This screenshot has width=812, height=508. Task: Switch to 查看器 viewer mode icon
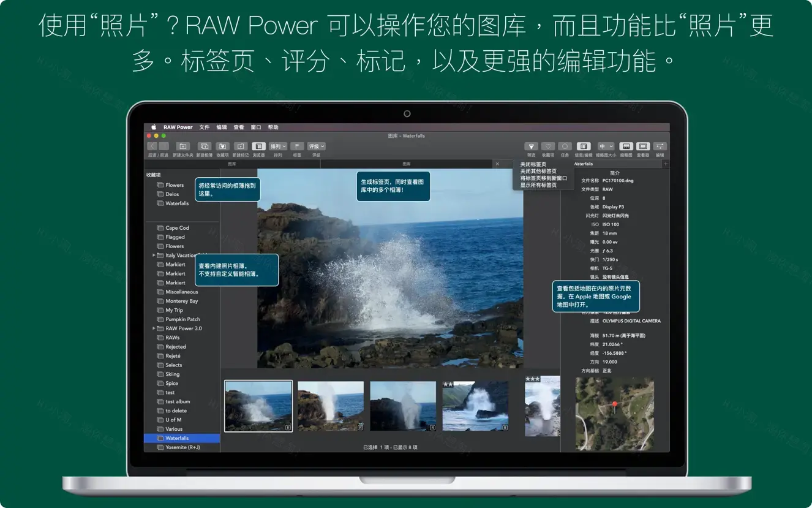(643, 146)
